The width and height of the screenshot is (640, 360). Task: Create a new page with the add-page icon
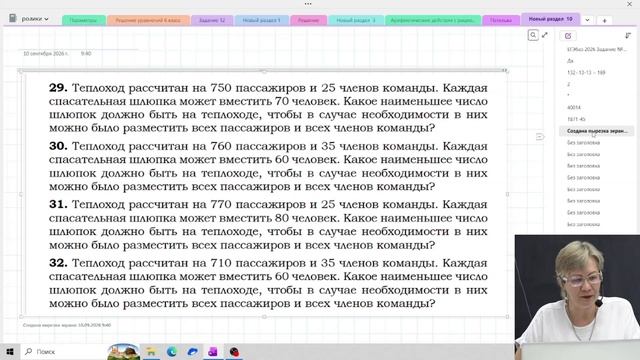pos(568,36)
